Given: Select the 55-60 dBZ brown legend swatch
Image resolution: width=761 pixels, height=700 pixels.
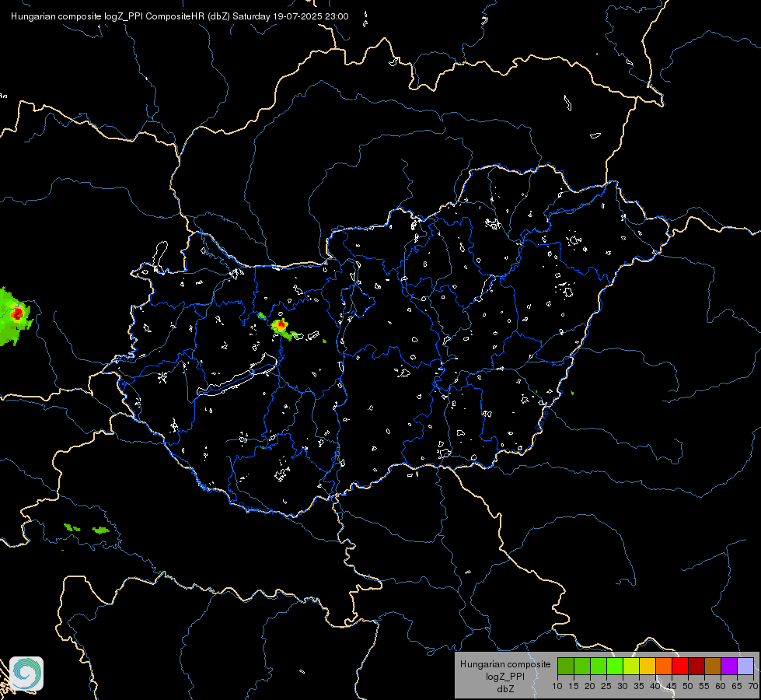Looking at the screenshot, I should (713, 666).
